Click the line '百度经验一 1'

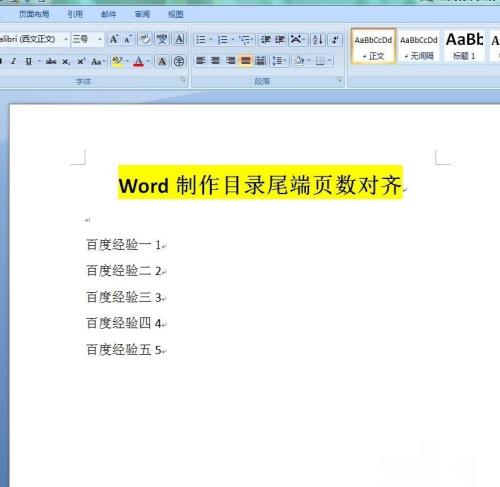(124, 245)
